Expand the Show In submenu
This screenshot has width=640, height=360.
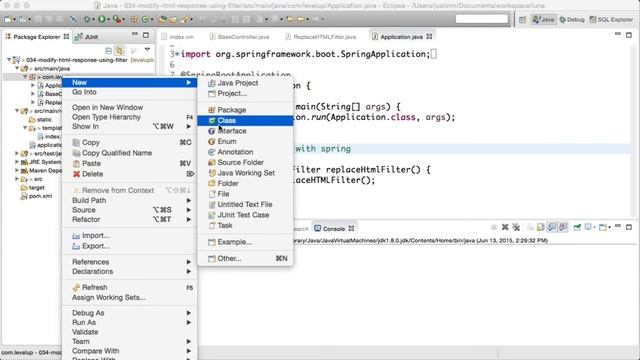tap(129, 127)
